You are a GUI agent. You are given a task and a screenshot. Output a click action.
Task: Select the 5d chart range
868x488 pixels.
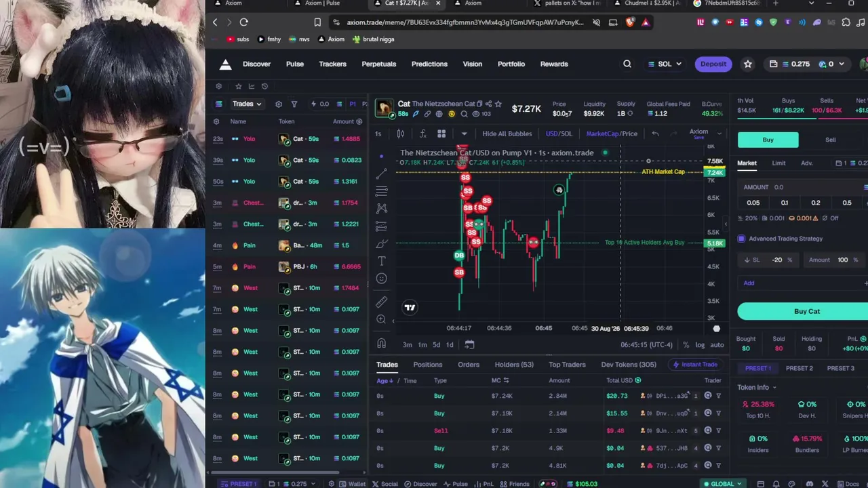(x=436, y=345)
